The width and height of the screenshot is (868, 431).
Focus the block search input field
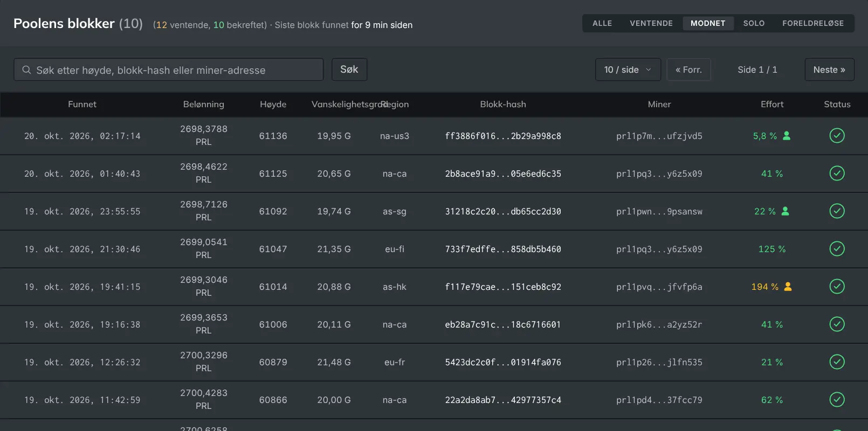[168, 69]
